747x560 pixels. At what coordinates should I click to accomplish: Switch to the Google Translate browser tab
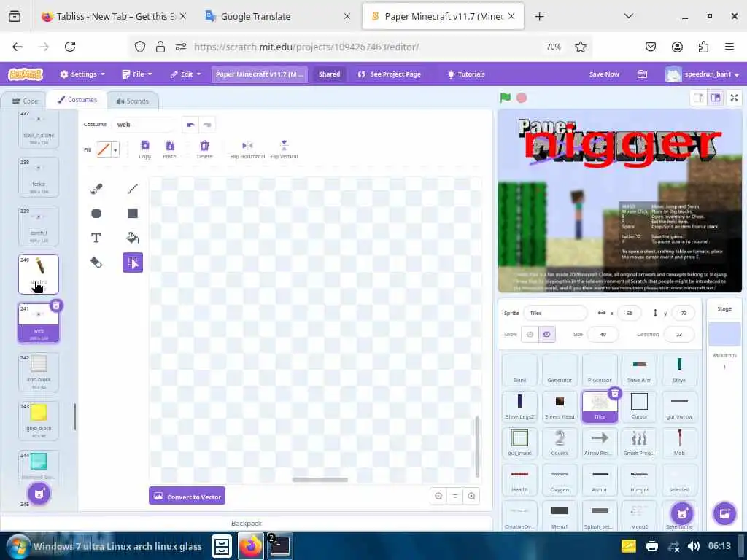[278, 16]
